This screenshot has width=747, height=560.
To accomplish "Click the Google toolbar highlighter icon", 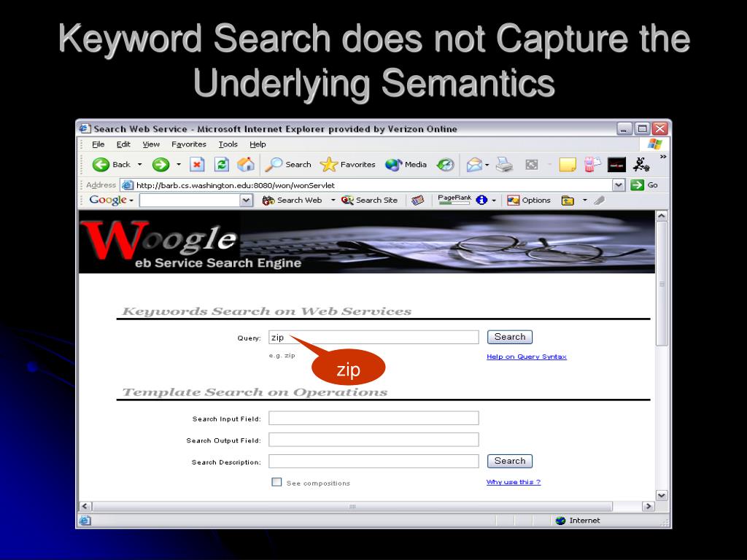I will pyautogui.click(x=600, y=201).
